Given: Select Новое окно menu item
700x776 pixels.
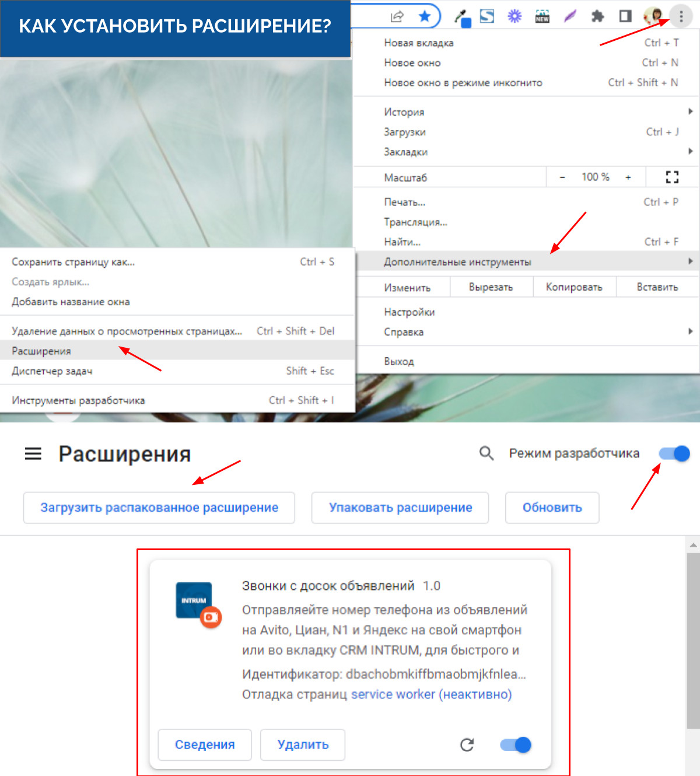Looking at the screenshot, I should pyautogui.click(x=526, y=62).
